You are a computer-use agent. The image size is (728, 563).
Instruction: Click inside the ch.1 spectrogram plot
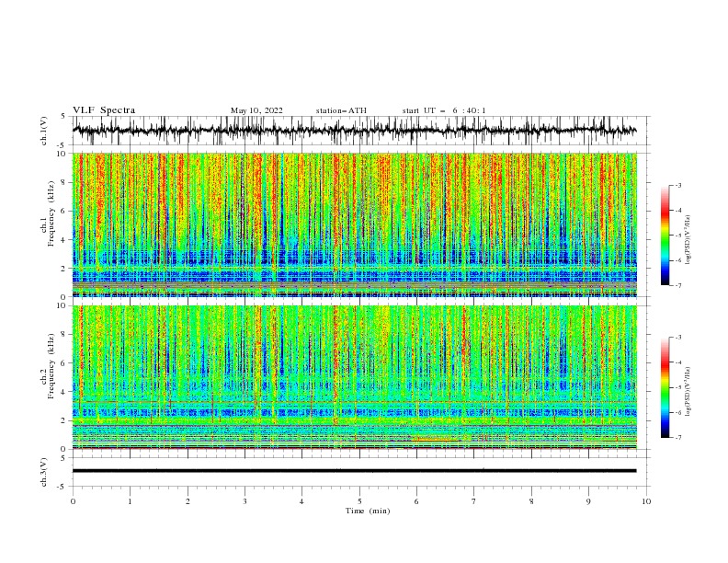354,224
